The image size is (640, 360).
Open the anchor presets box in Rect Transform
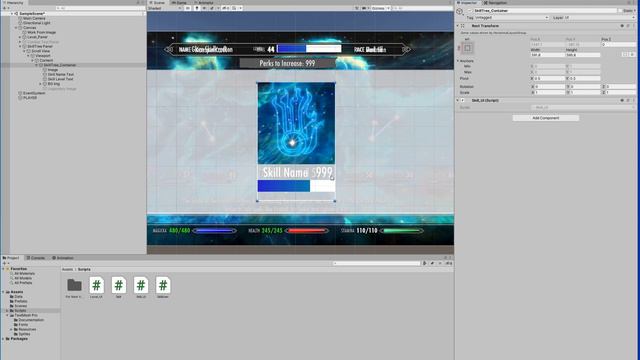tap(467, 48)
